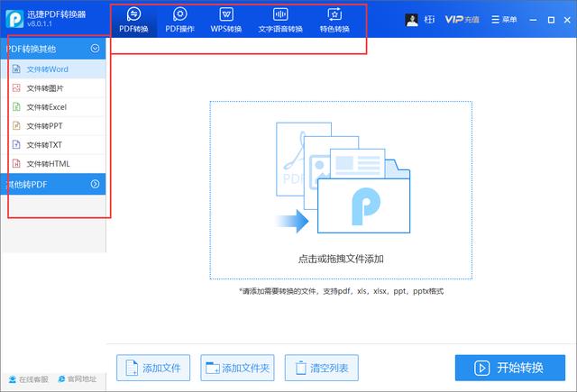Viewport: 577px width, 392px height.
Task: Minimize the converter window
Action: pyautogui.click(x=533, y=20)
